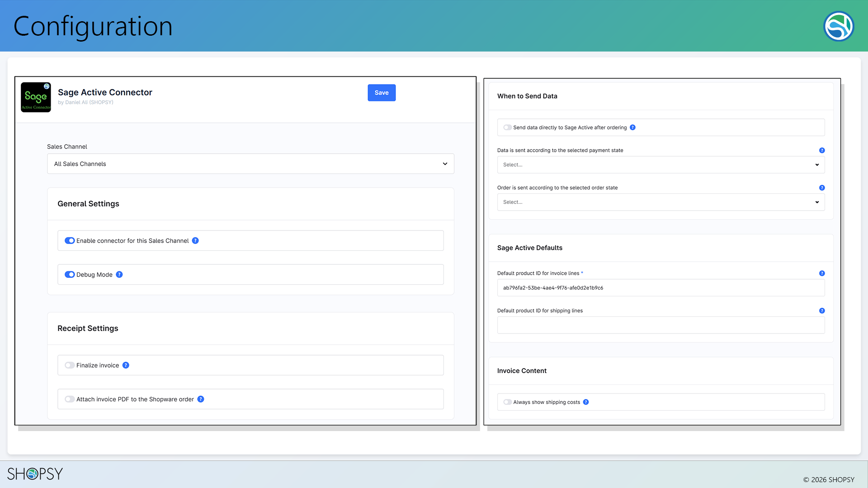Enable Attach invoice PDF to Shopware order

pos(70,399)
